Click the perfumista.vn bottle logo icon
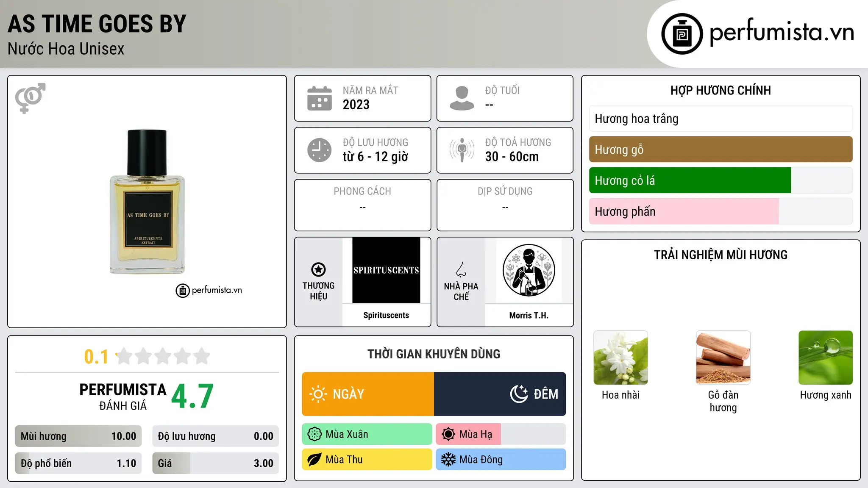This screenshot has height=488, width=868. click(x=682, y=34)
